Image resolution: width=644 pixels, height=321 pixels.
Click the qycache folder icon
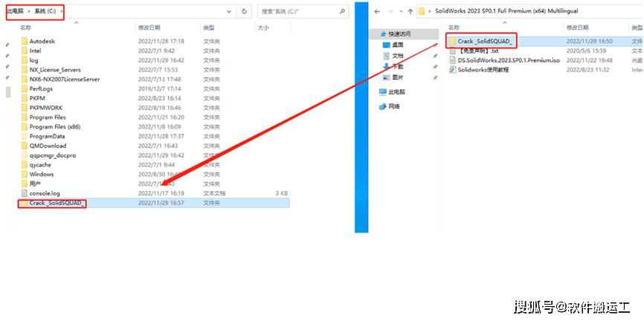pos(25,165)
